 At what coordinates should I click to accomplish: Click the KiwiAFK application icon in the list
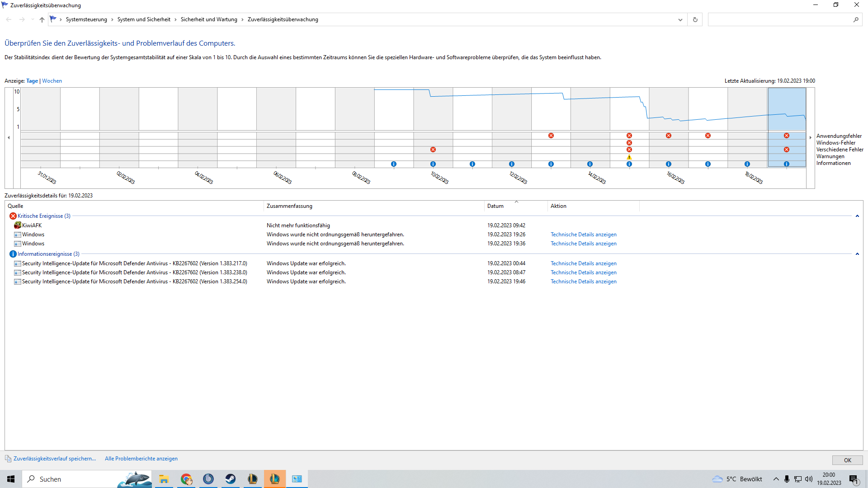pyautogui.click(x=18, y=225)
